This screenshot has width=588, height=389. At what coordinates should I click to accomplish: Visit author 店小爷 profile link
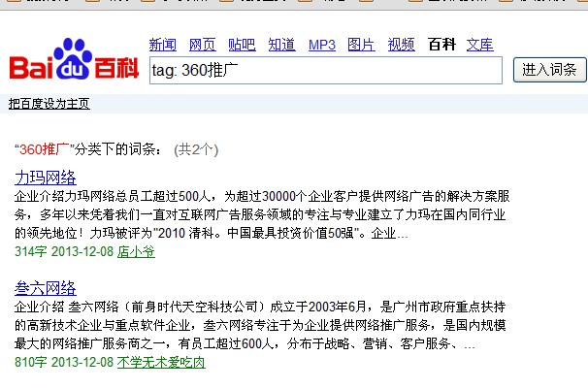point(136,251)
